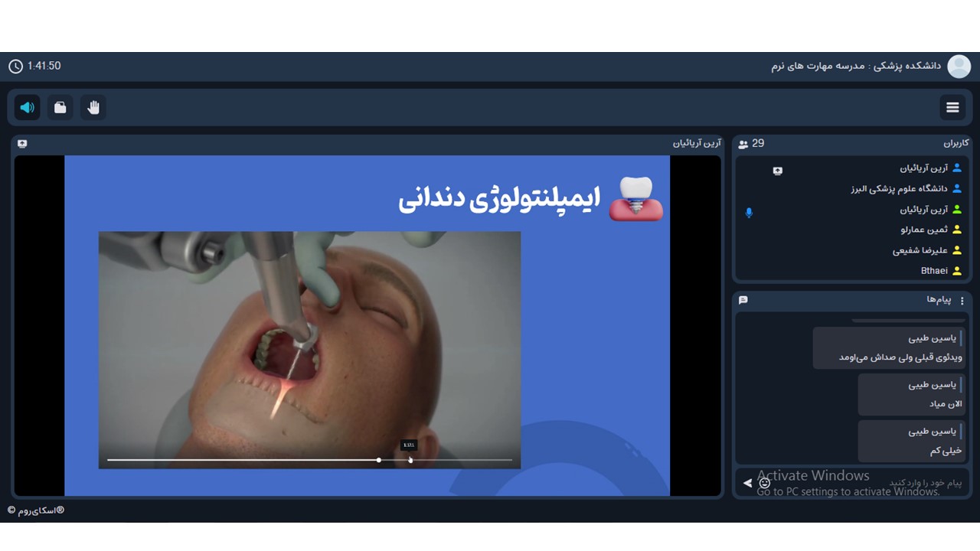The width and height of the screenshot is (980, 551).
Task: Focus the message input field
Action: coord(869,483)
